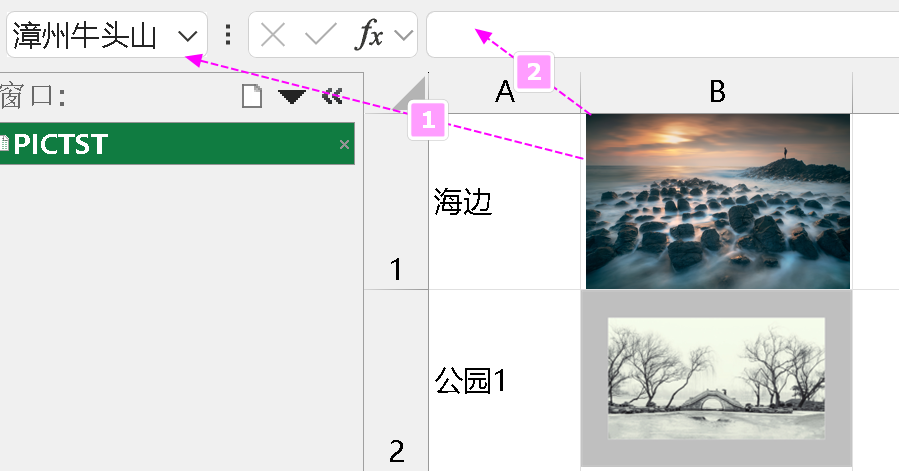Select column A header
Image resolution: width=899 pixels, height=471 pixels.
coord(505,92)
